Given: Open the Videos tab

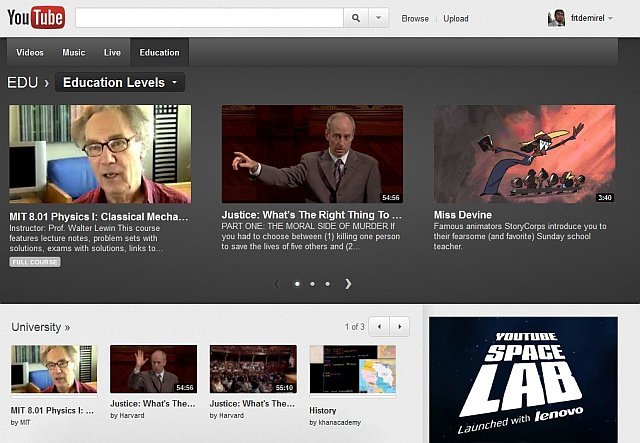Looking at the screenshot, I should pos(30,52).
